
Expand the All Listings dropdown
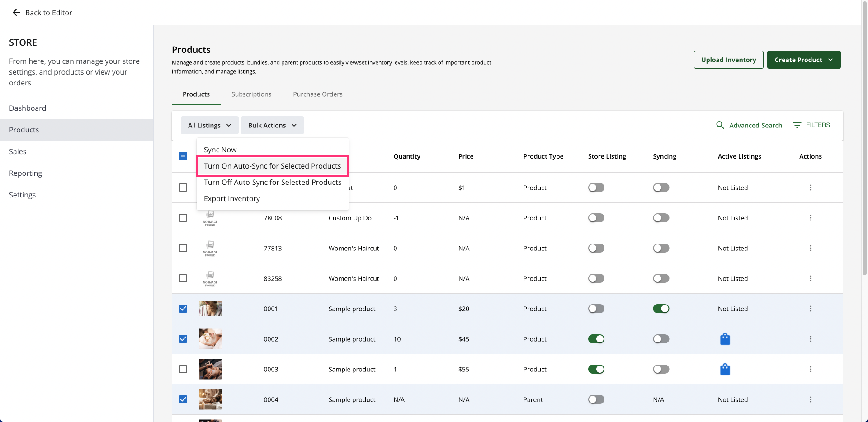click(x=209, y=125)
